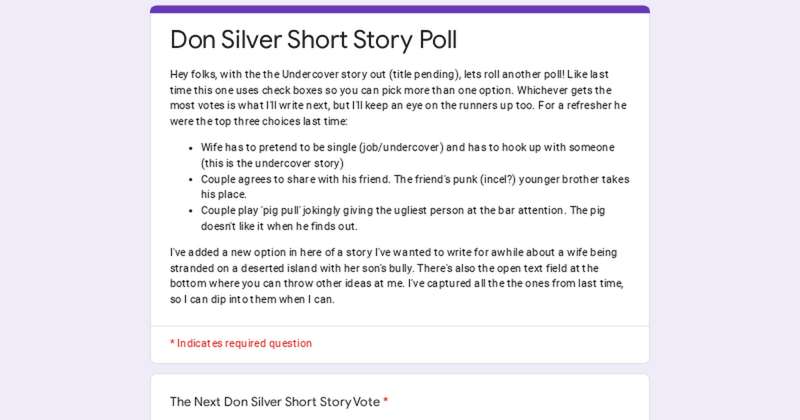The image size is (800, 420).
Task: Click the bullet about sharing with his friend
Action: coord(415,187)
